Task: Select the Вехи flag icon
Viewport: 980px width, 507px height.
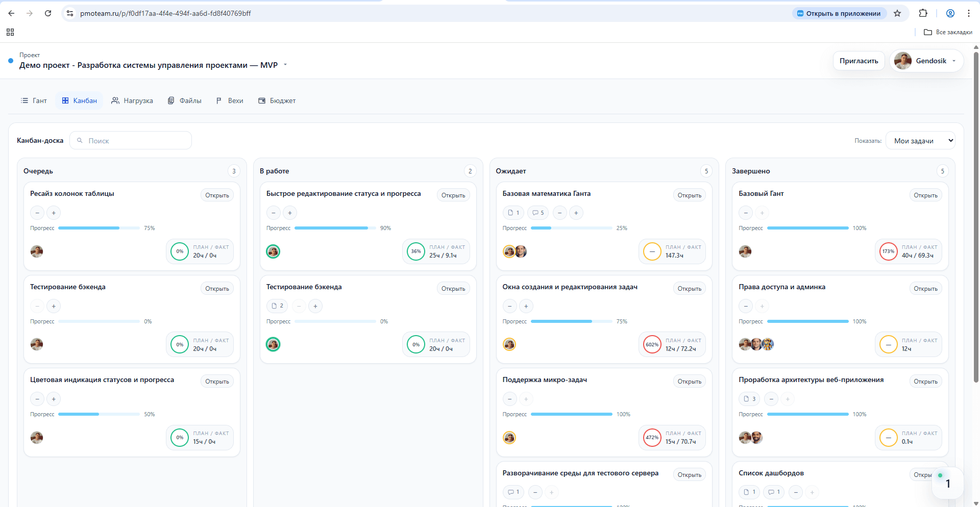Action: (218, 100)
